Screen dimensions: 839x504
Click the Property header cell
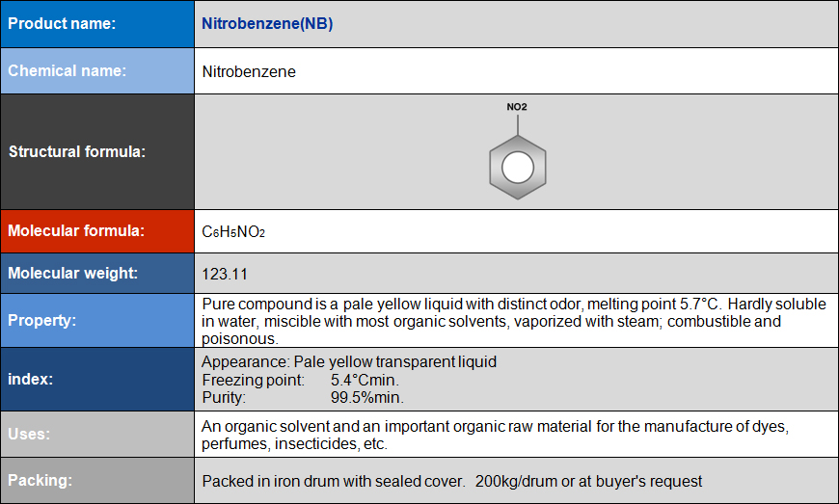(97, 320)
